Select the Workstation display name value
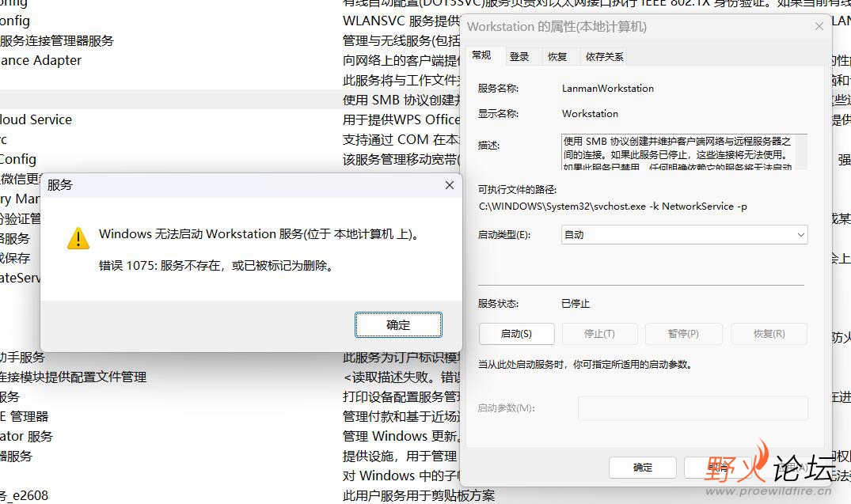This screenshot has width=851, height=504. [590, 113]
